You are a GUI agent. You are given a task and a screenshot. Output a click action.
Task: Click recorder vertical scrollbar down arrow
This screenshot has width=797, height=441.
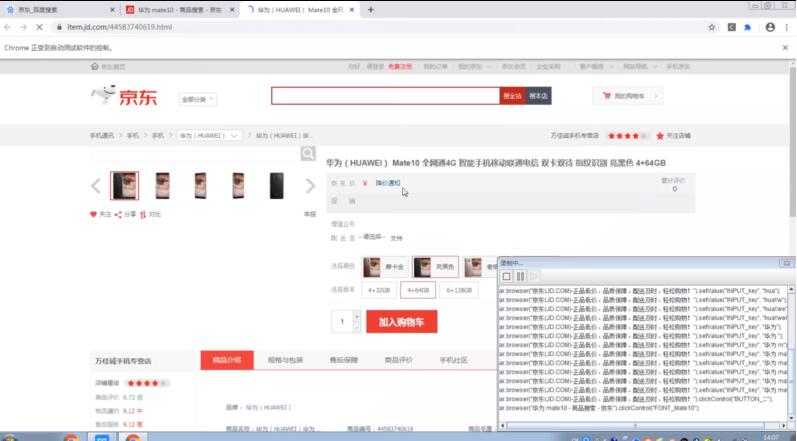(x=791, y=418)
